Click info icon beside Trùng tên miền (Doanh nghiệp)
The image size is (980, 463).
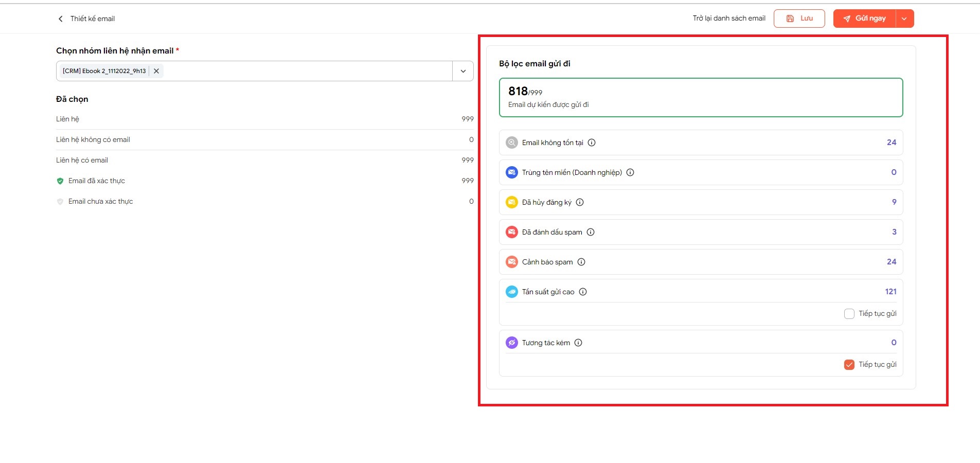tap(630, 172)
